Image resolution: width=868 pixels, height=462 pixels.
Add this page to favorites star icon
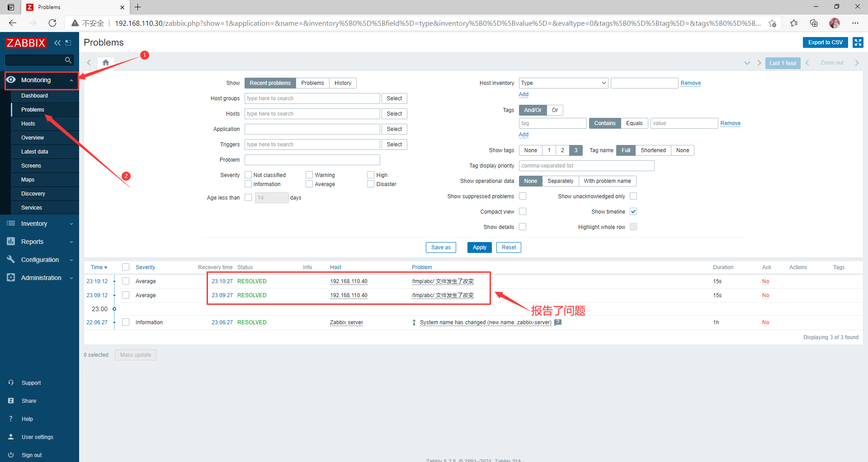(x=773, y=23)
